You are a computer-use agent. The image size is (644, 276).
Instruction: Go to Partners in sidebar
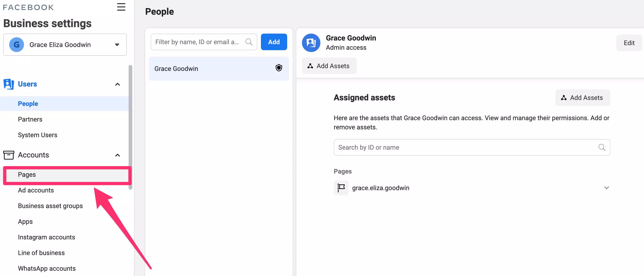(x=30, y=119)
